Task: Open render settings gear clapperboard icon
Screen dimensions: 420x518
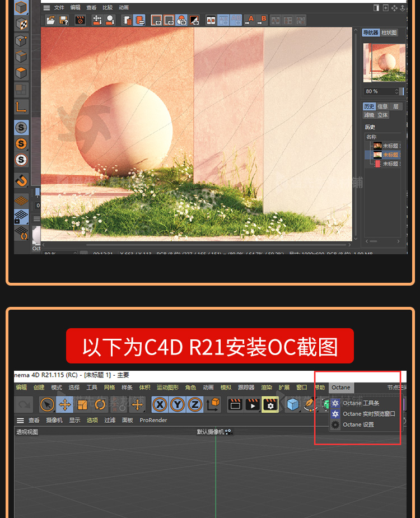Action: [x=270, y=404]
